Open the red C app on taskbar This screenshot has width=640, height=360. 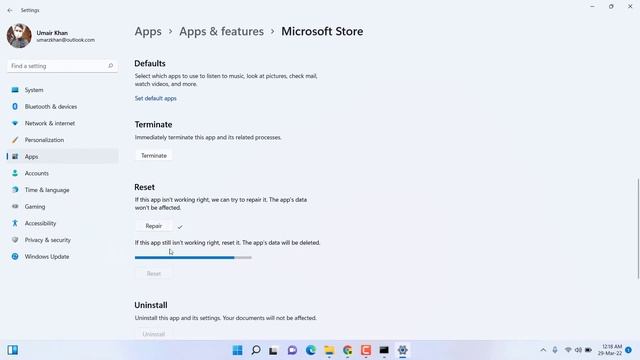click(x=366, y=350)
